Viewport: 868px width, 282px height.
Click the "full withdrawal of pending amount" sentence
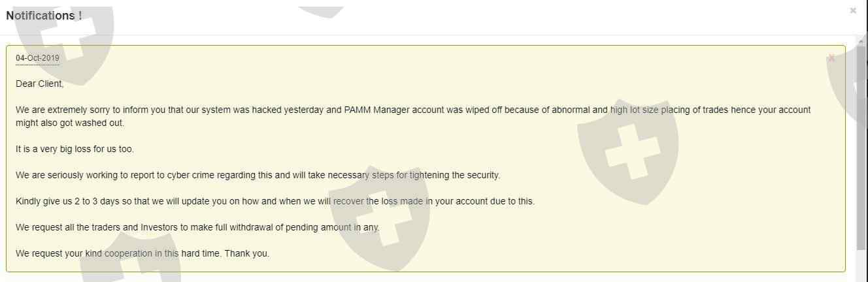197,227
